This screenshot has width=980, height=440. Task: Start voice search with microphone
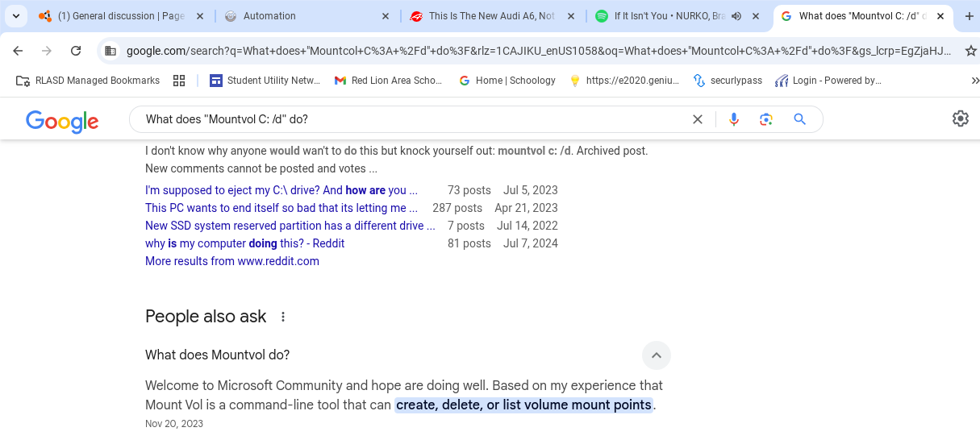[734, 119]
